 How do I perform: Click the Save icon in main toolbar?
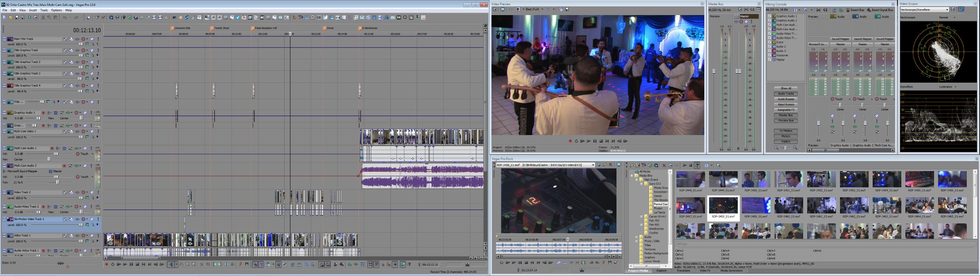pos(17,18)
